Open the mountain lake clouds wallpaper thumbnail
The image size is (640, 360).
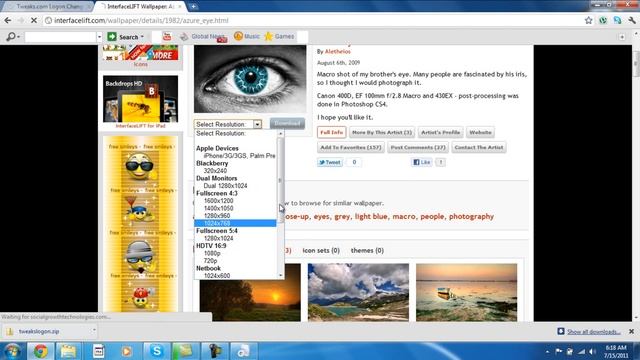click(358, 292)
